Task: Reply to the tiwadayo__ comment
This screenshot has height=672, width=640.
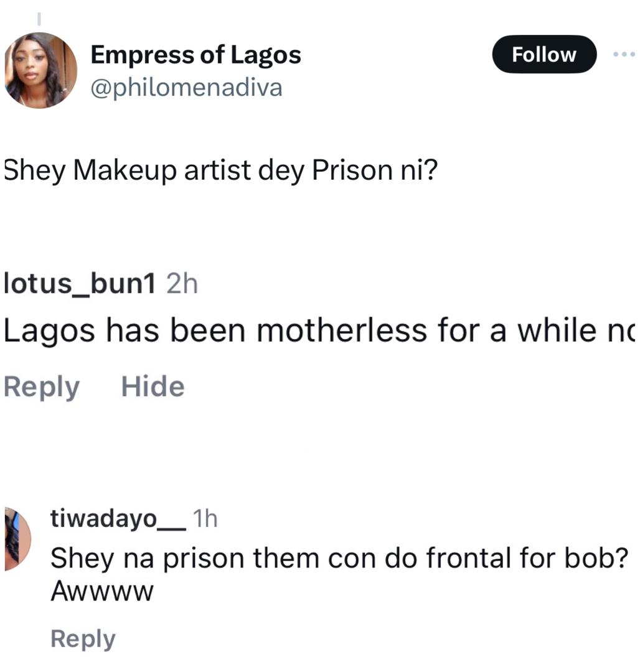Action: [x=82, y=639]
